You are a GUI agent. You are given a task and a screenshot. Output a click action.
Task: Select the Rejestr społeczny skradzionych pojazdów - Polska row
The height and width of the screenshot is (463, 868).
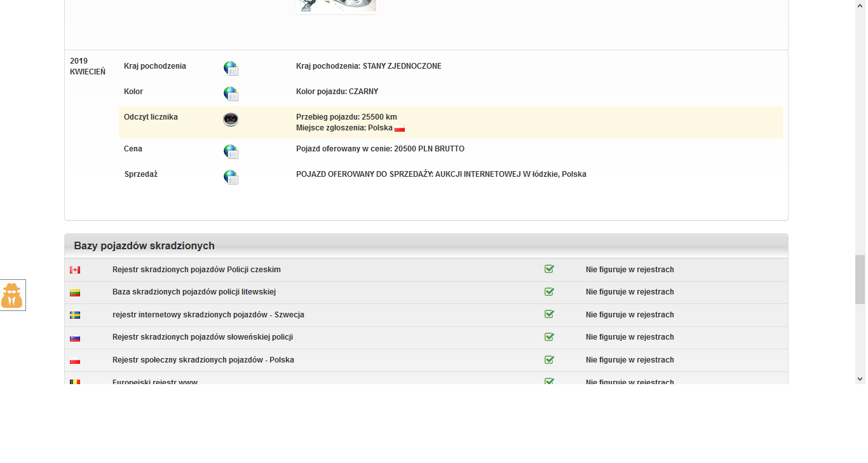(x=203, y=360)
